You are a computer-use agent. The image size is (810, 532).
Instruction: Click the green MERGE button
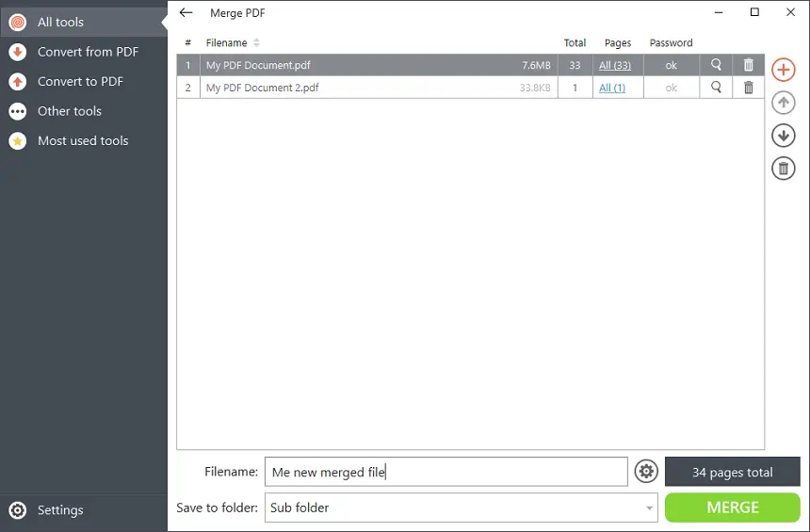click(x=732, y=508)
